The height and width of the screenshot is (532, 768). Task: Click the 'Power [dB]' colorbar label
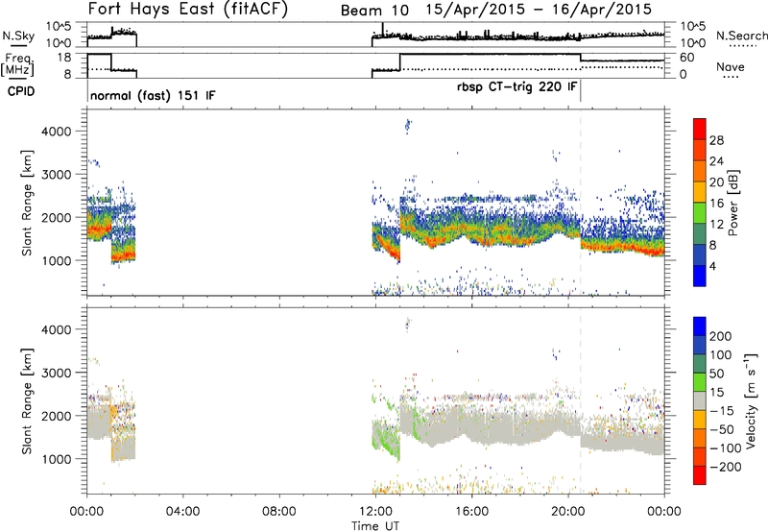733,203
